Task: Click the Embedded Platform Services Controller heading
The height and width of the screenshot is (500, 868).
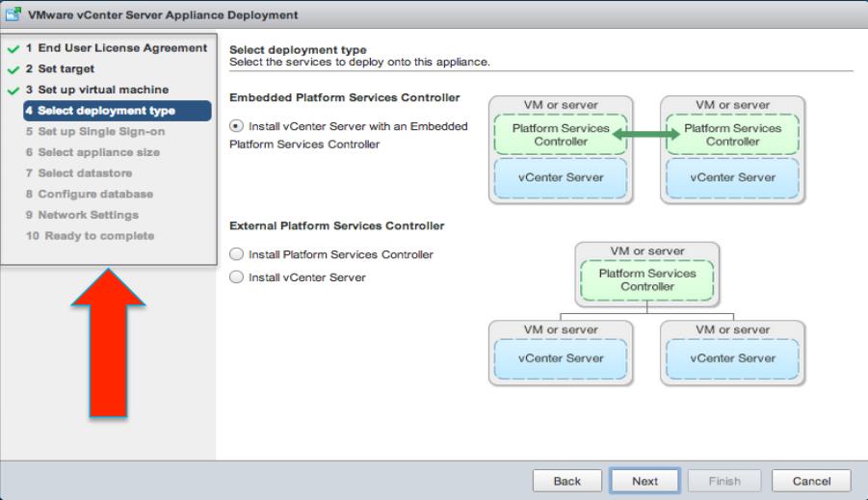Action: (x=344, y=97)
